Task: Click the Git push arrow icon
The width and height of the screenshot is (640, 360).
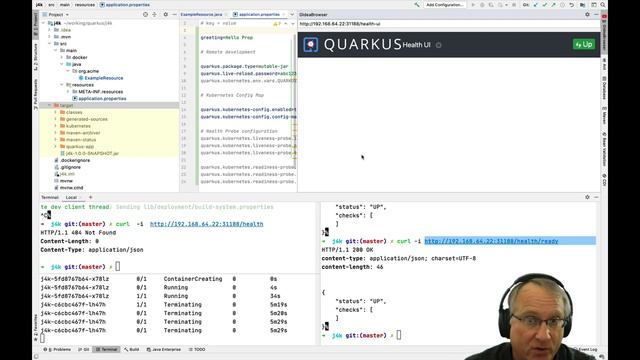Action: click(x=553, y=5)
